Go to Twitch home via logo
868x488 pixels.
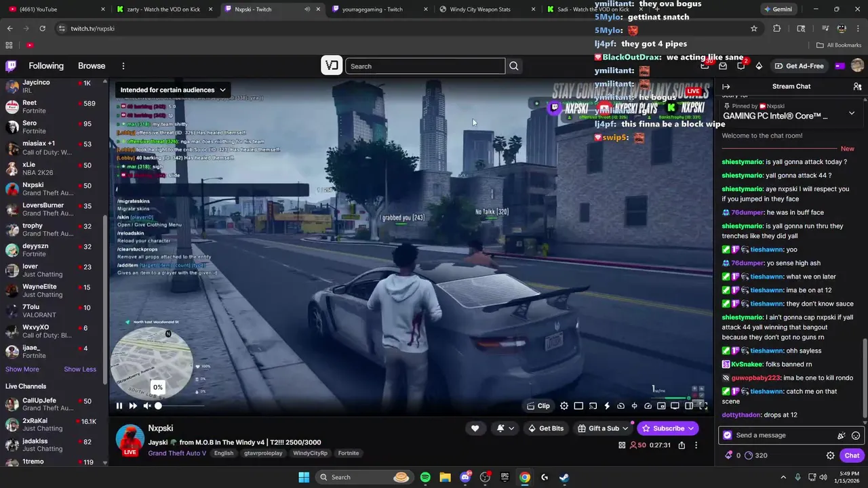coord(11,66)
